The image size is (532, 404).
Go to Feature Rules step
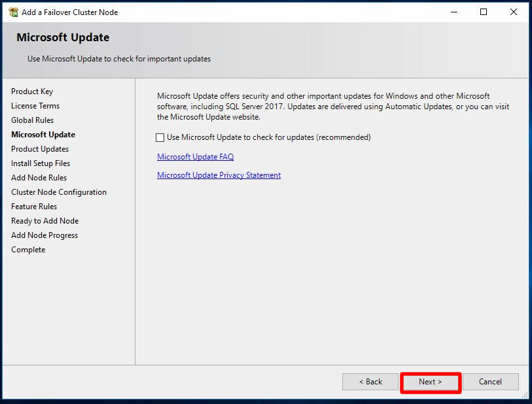[x=34, y=207]
